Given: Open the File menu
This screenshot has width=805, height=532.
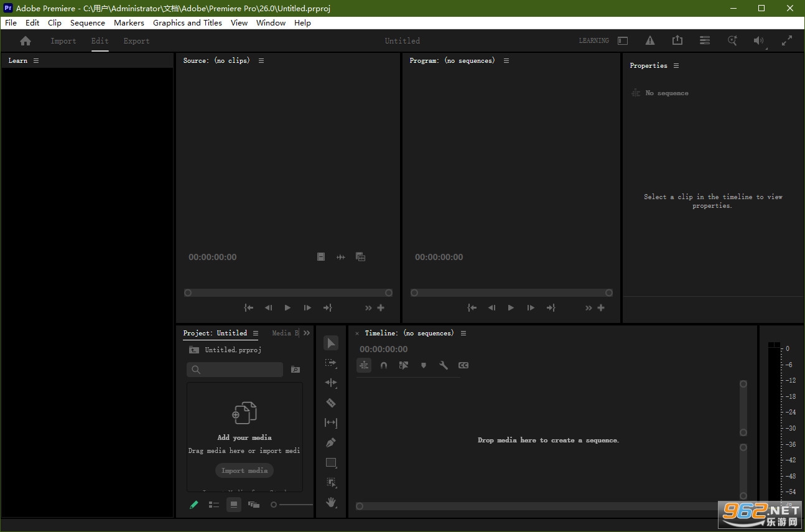Looking at the screenshot, I should tap(11, 22).
